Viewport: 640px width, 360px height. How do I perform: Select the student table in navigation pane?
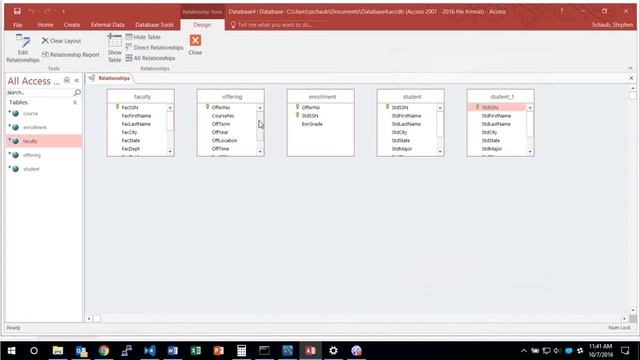coord(43,169)
